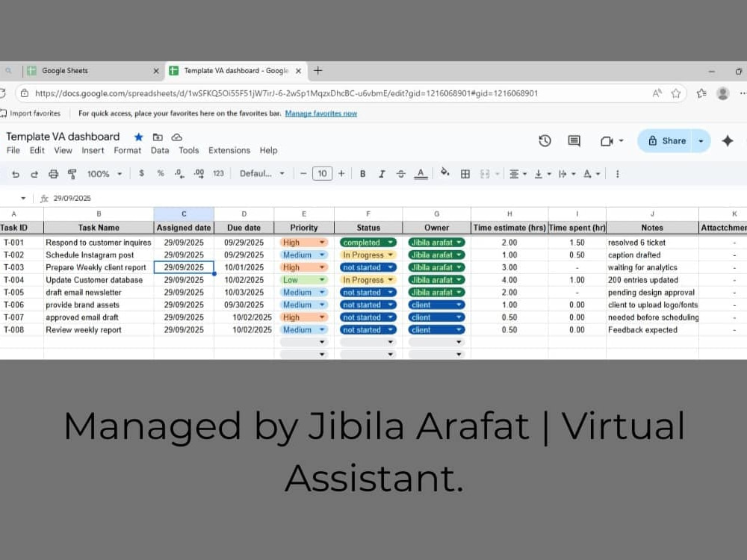Click the Manage favorites now link
Image resolution: width=747 pixels, height=560 pixels.
pos(321,113)
